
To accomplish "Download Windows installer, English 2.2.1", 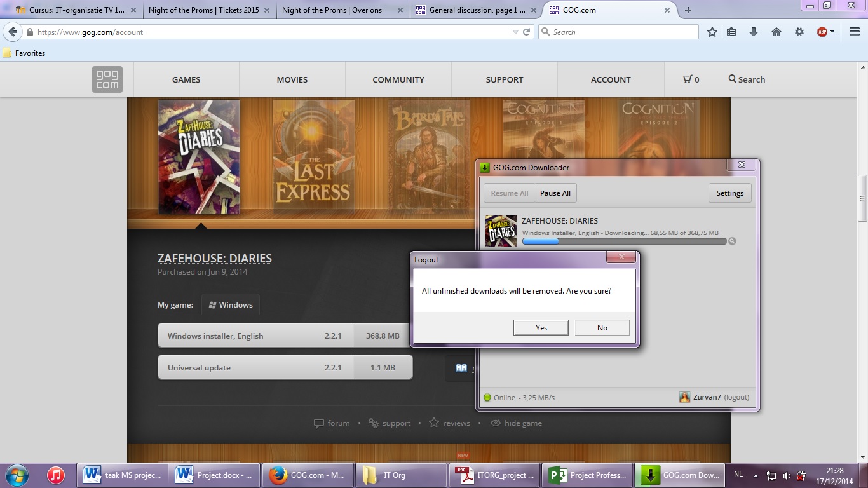I will tap(285, 335).
